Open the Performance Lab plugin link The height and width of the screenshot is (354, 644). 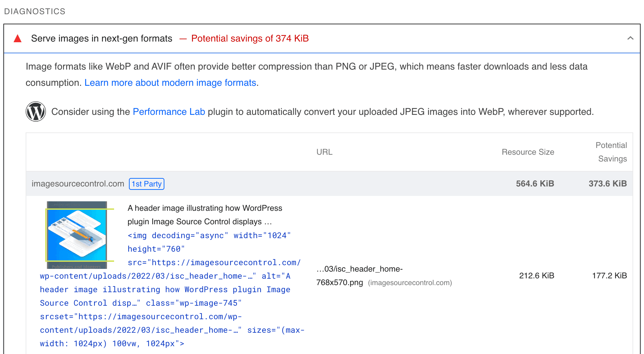point(169,112)
